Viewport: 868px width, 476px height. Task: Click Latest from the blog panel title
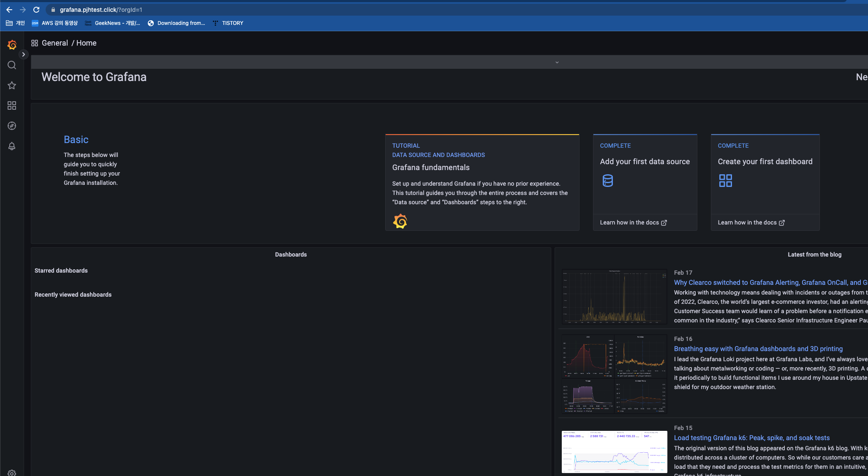coord(814,254)
